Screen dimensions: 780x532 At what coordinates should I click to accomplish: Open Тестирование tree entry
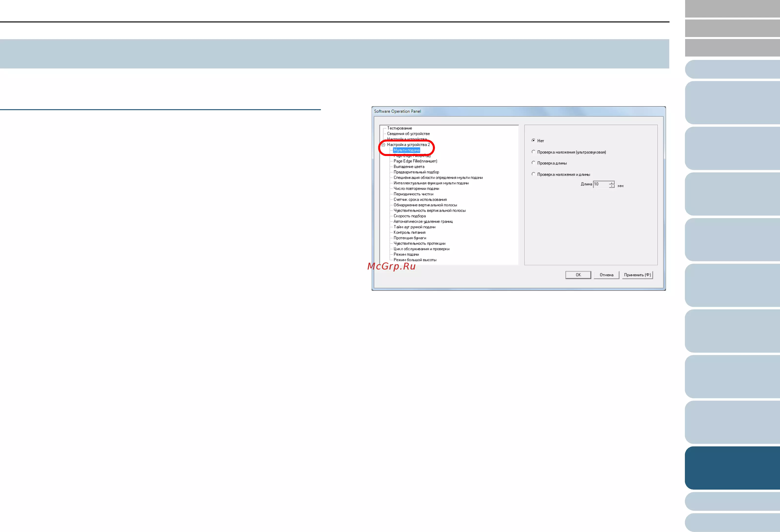(400, 128)
